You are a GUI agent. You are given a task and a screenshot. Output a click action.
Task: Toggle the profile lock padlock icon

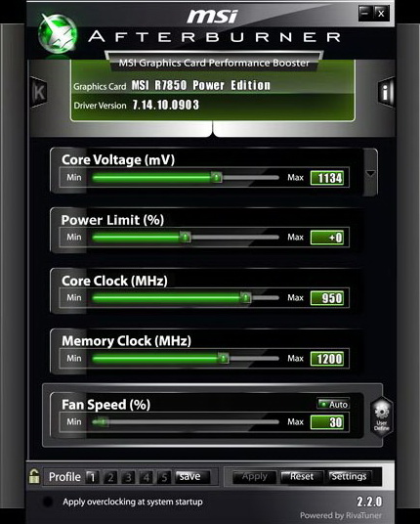[34, 476]
